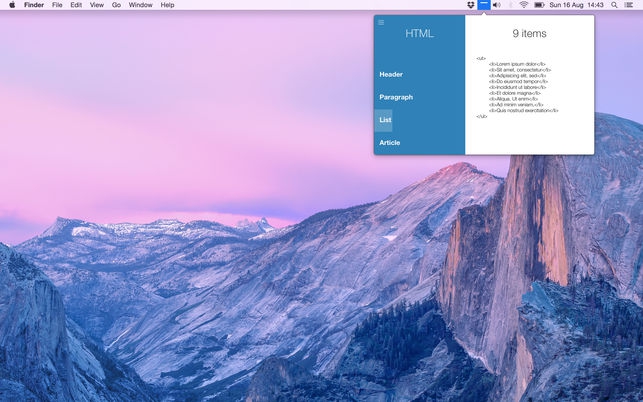
Task: Open the Go menu
Action: click(116, 5)
